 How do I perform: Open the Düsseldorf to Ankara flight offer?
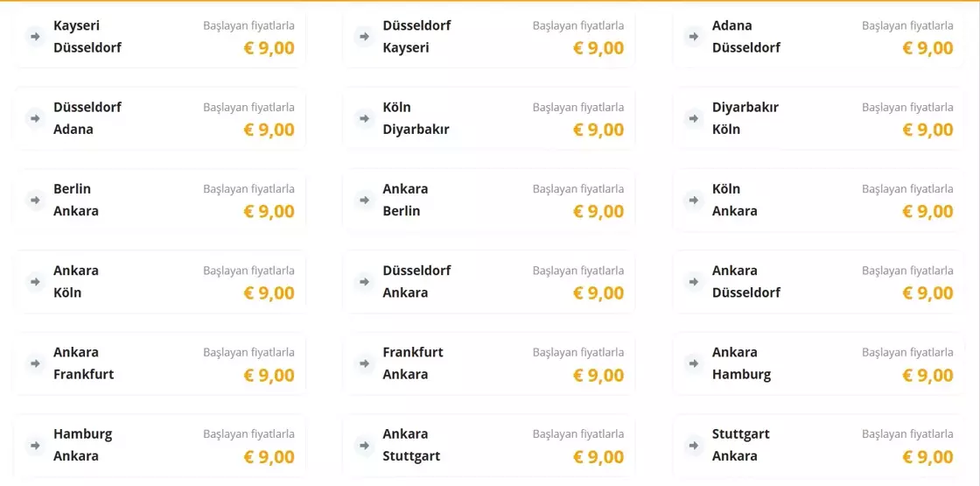tap(488, 282)
